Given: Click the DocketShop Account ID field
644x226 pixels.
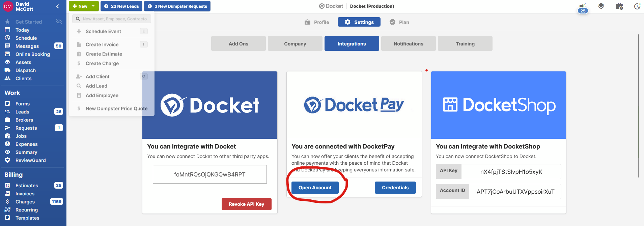Looking at the screenshot, I should coord(515,192).
